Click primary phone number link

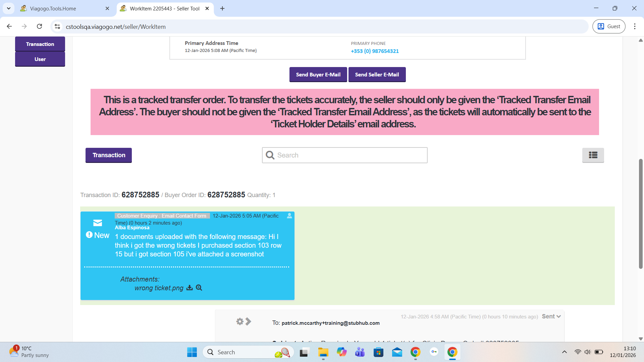point(375,51)
